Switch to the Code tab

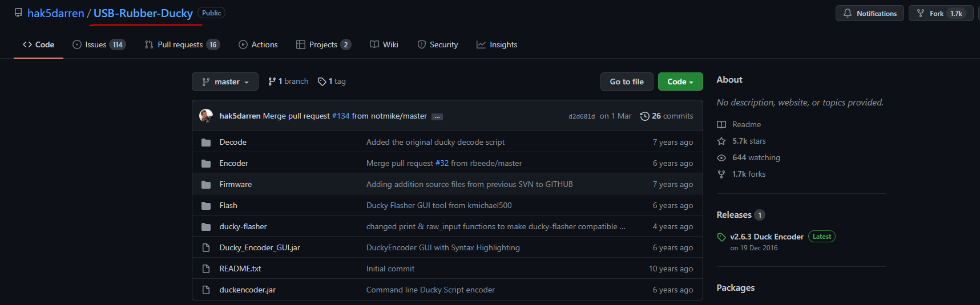[38, 44]
